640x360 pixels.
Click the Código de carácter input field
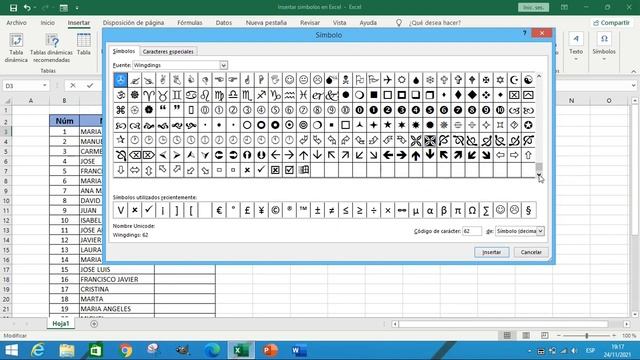point(472,231)
